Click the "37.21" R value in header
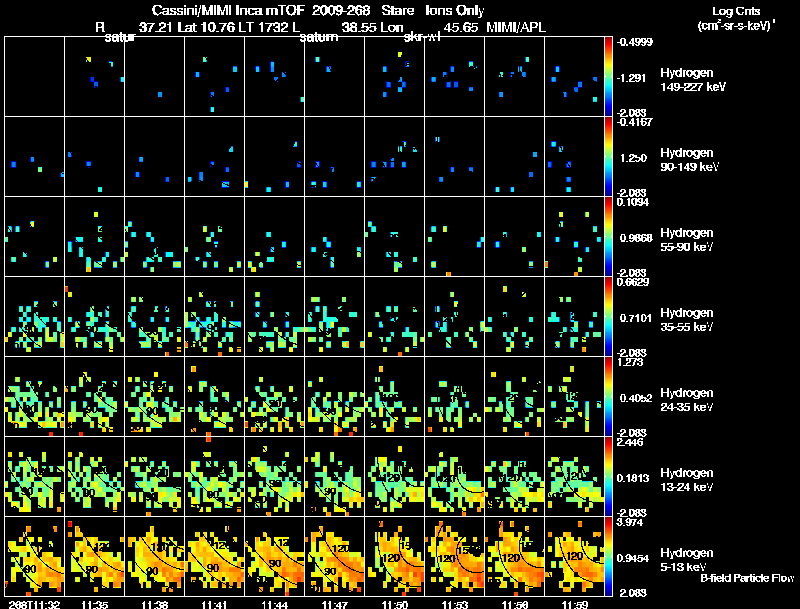The image size is (800, 609). coord(156,28)
